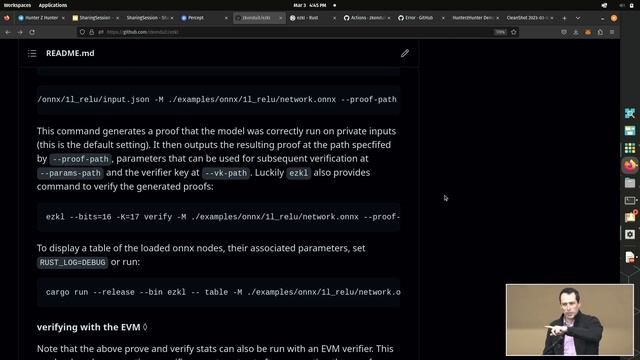The width and height of the screenshot is (640, 360).
Task: Close the Percept tab
Action: click(226, 18)
